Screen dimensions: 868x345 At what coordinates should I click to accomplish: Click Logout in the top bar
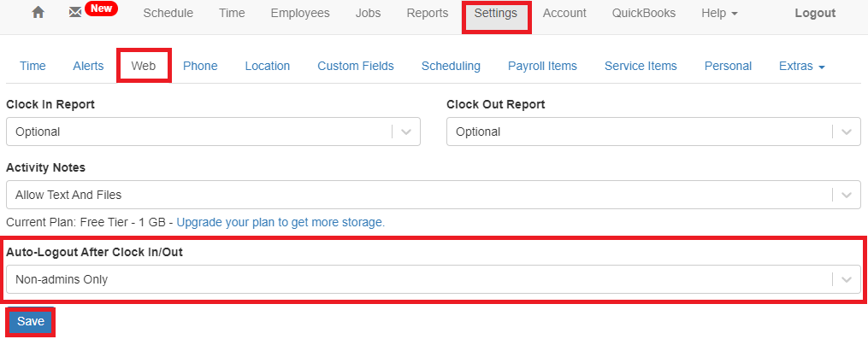pyautogui.click(x=815, y=13)
